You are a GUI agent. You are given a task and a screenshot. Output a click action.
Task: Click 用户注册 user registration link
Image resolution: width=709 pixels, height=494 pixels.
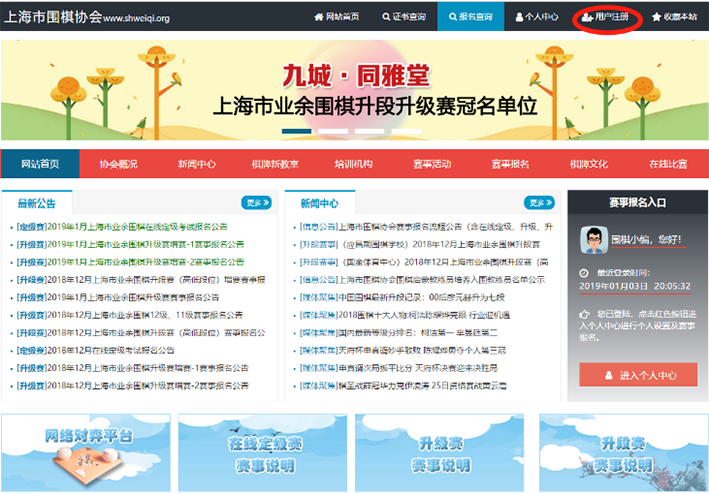(605, 17)
